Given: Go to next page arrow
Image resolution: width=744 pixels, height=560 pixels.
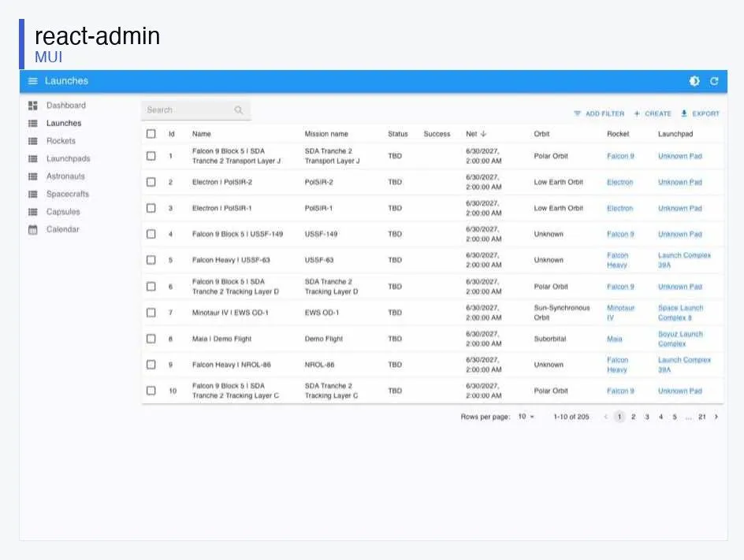Looking at the screenshot, I should pyautogui.click(x=716, y=417).
